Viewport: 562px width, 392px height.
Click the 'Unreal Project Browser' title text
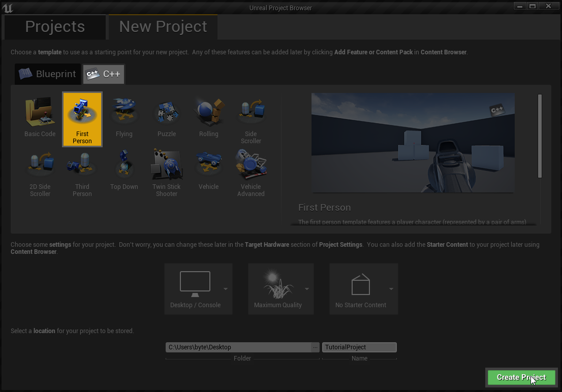[x=280, y=8]
